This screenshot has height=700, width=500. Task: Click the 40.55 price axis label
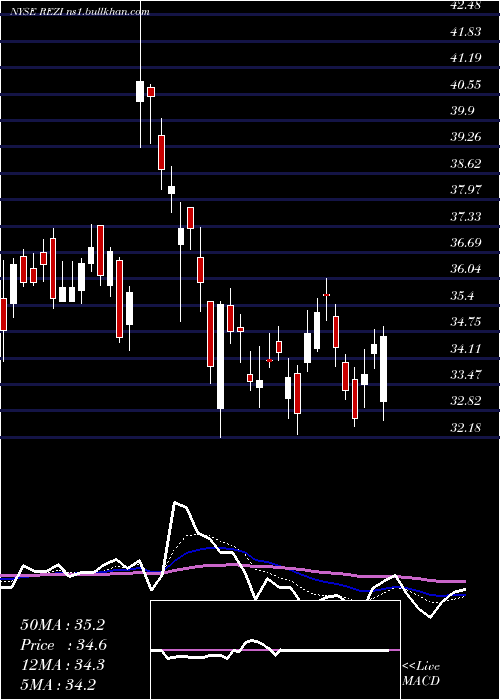[467, 84]
